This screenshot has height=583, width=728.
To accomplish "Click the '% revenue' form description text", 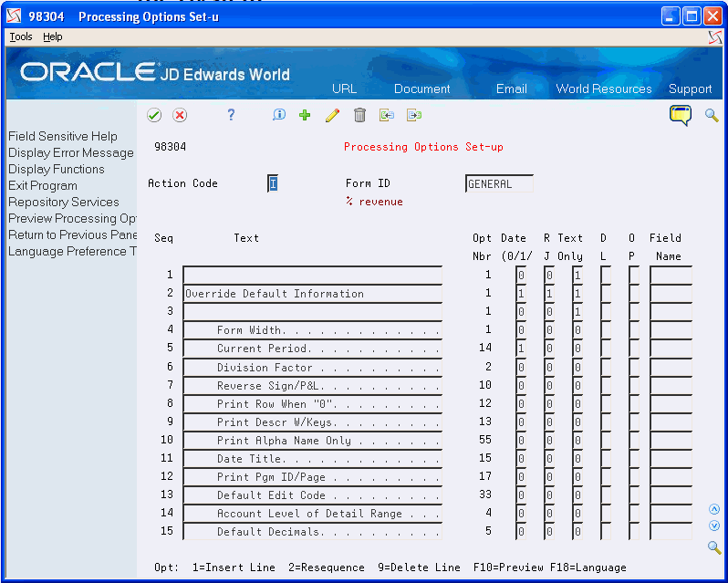I will (374, 202).
